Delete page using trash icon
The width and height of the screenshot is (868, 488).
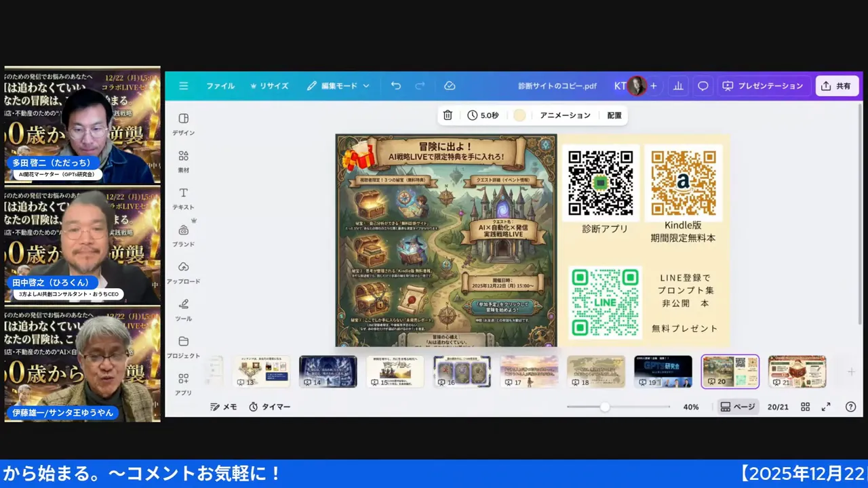coord(448,115)
